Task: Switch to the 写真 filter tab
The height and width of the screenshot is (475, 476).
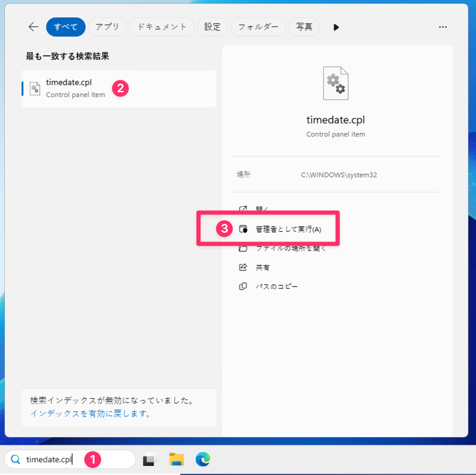Action: (x=304, y=27)
